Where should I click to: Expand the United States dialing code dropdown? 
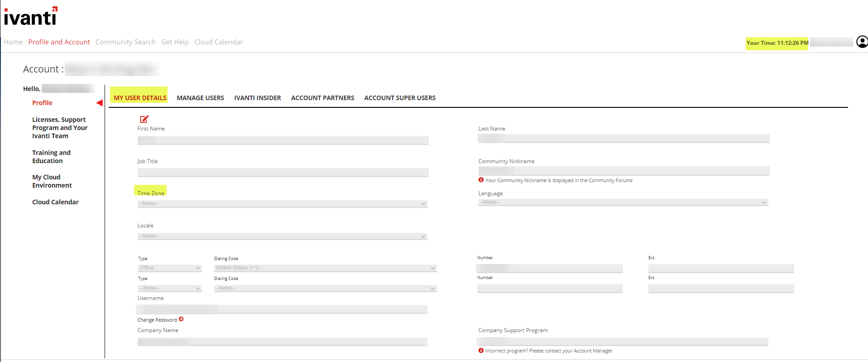[325, 268]
